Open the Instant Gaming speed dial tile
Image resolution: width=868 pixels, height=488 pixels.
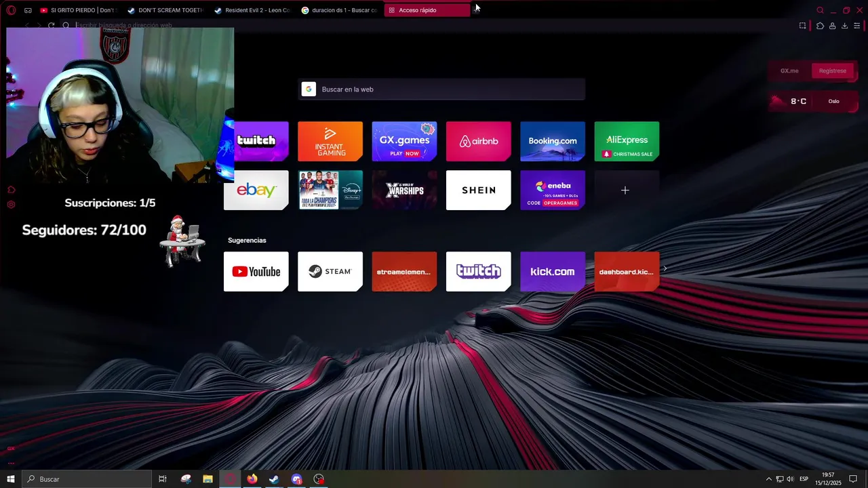[x=330, y=141]
